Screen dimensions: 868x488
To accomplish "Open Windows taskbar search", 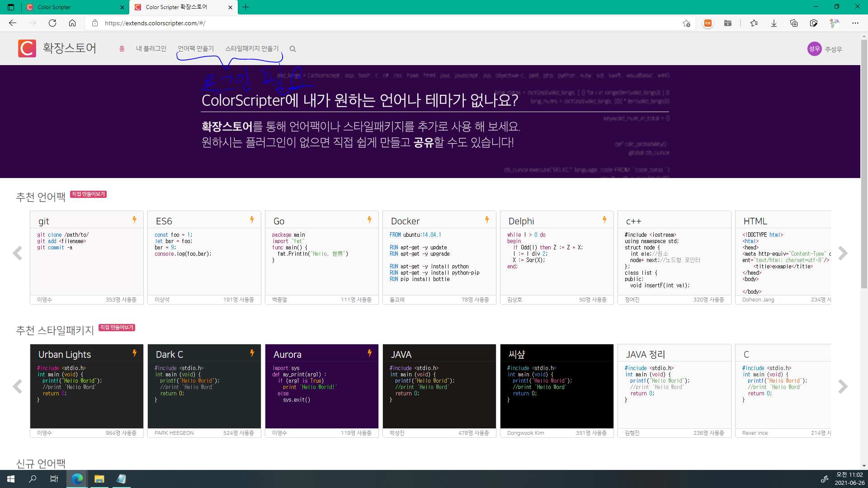I will point(33,479).
